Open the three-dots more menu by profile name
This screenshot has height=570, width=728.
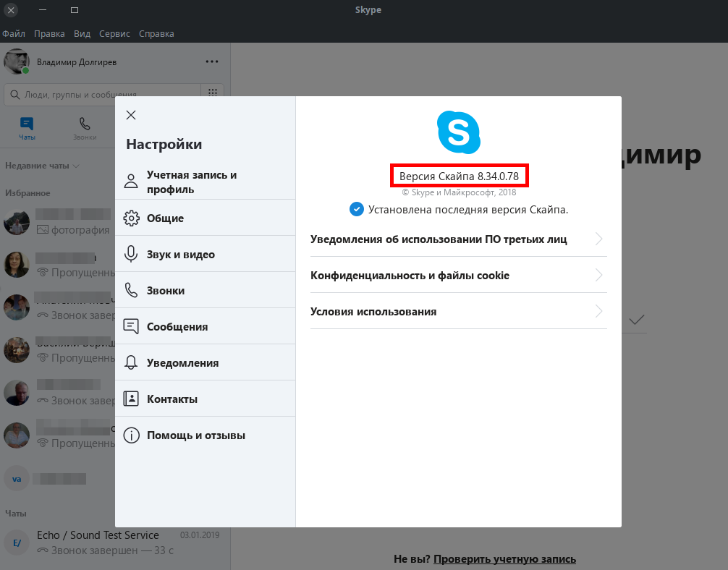212,61
